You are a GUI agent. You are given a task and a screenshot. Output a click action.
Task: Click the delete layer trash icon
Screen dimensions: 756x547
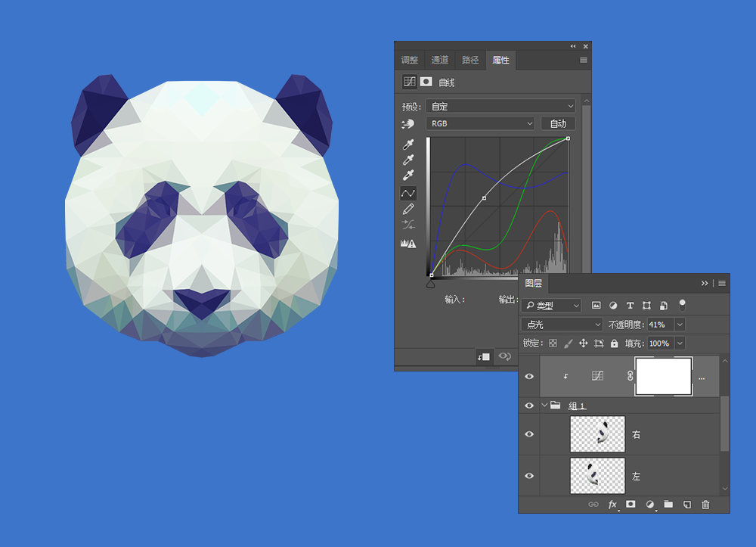click(x=705, y=504)
